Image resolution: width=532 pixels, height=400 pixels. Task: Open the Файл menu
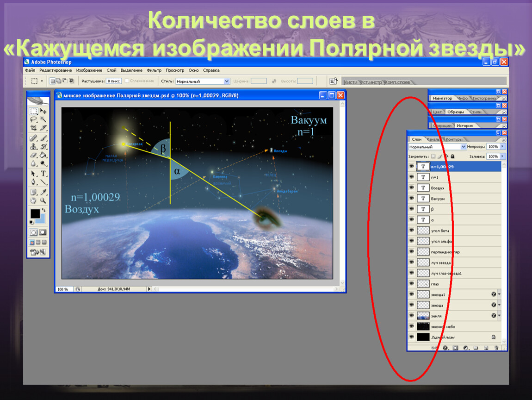click(x=30, y=70)
